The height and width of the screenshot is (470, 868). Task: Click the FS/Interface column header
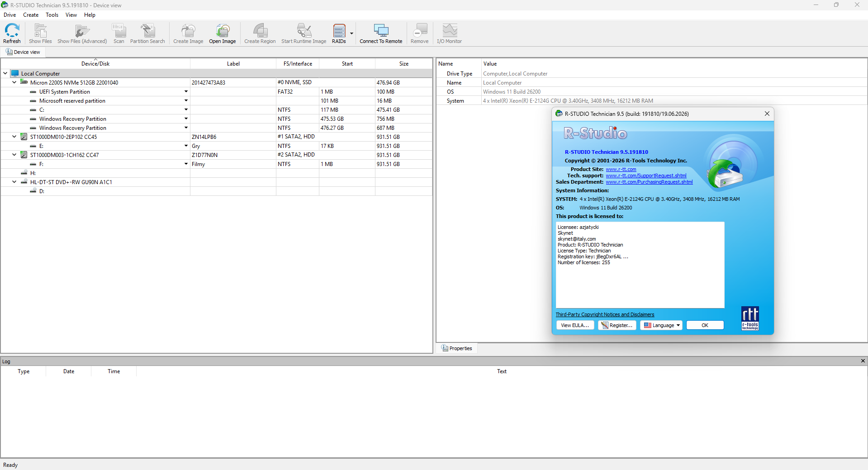pos(298,64)
